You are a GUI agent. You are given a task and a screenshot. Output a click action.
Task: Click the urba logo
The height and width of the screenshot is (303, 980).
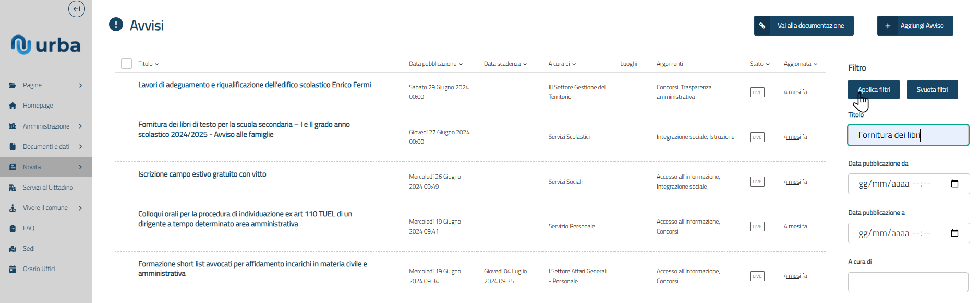point(46,45)
